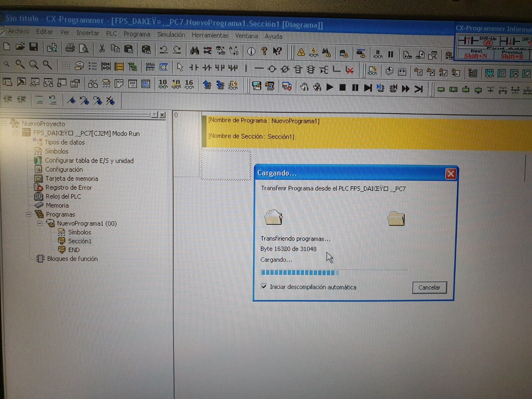Click the Redo arrow icon

(177, 50)
